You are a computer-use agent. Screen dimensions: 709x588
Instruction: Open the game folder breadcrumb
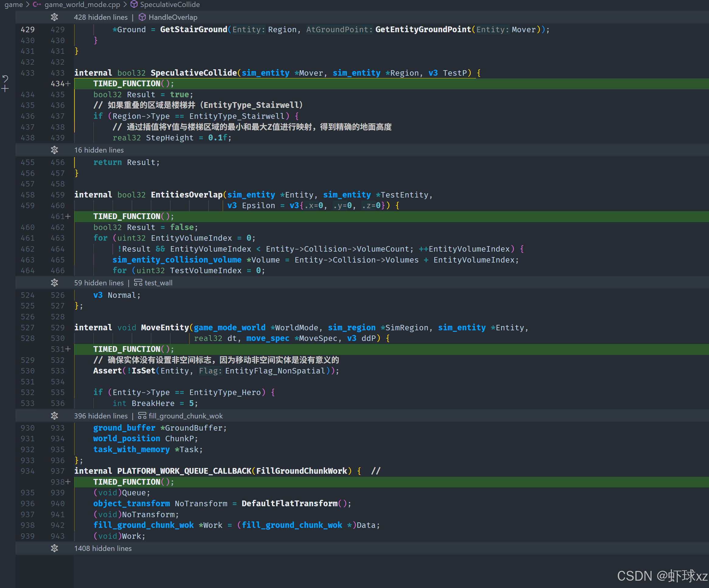point(13,4)
